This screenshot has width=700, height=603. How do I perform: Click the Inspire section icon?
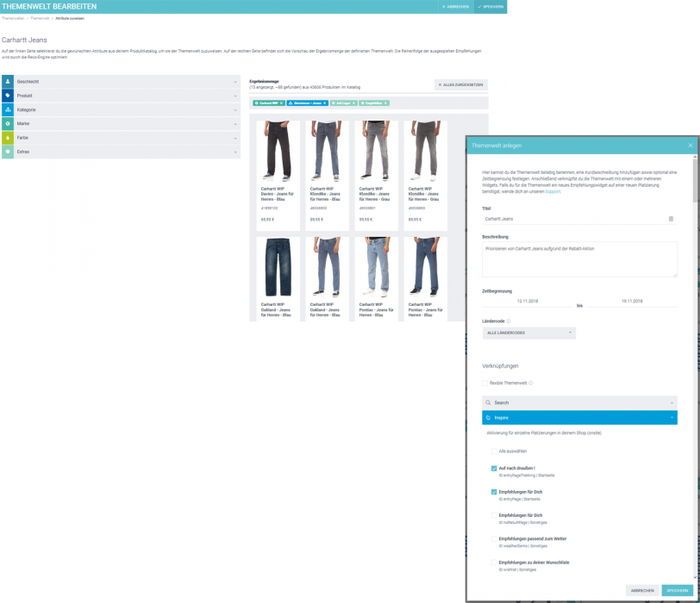(x=488, y=418)
